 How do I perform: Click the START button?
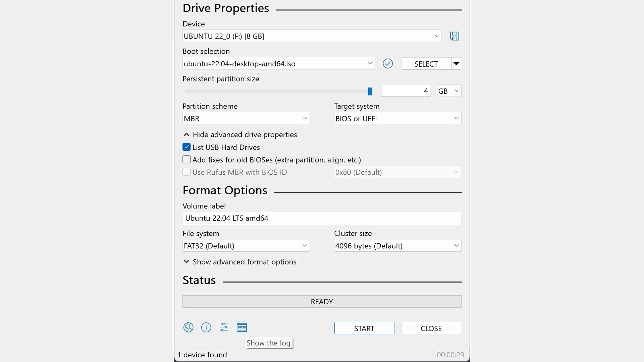(x=364, y=328)
